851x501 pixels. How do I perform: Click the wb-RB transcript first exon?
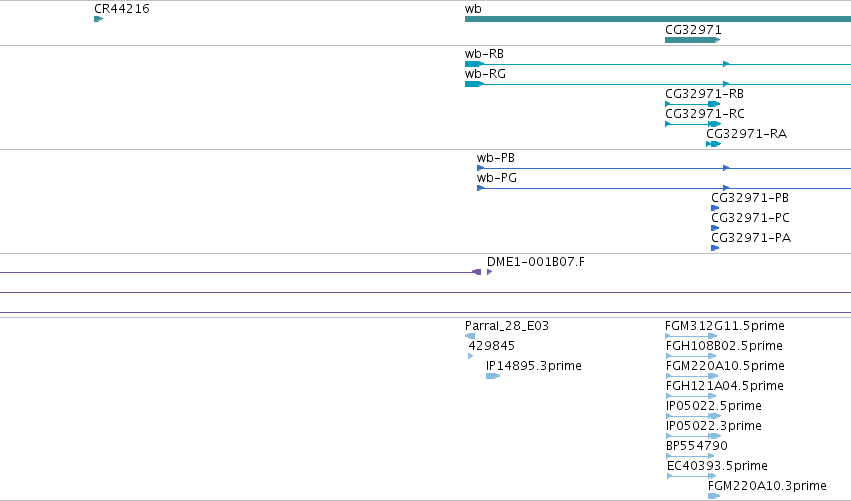pos(474,64)
